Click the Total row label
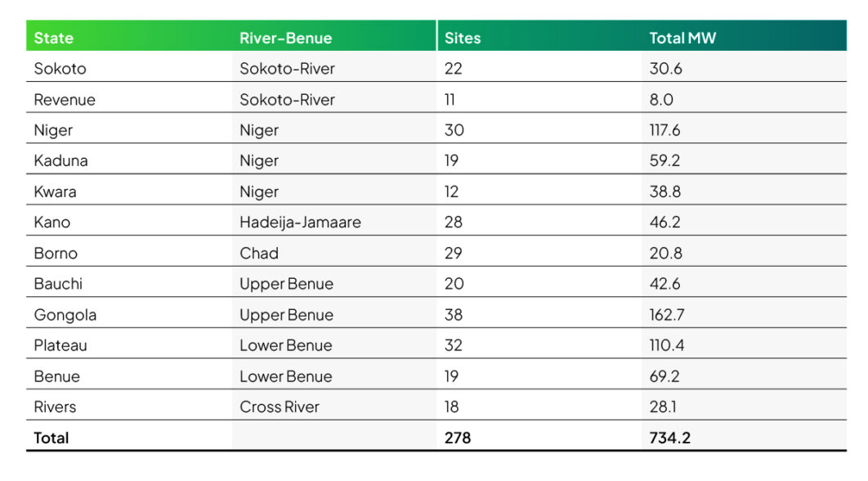Image resolution: width=868 pixels, height=481 pixels. [51, 438]
